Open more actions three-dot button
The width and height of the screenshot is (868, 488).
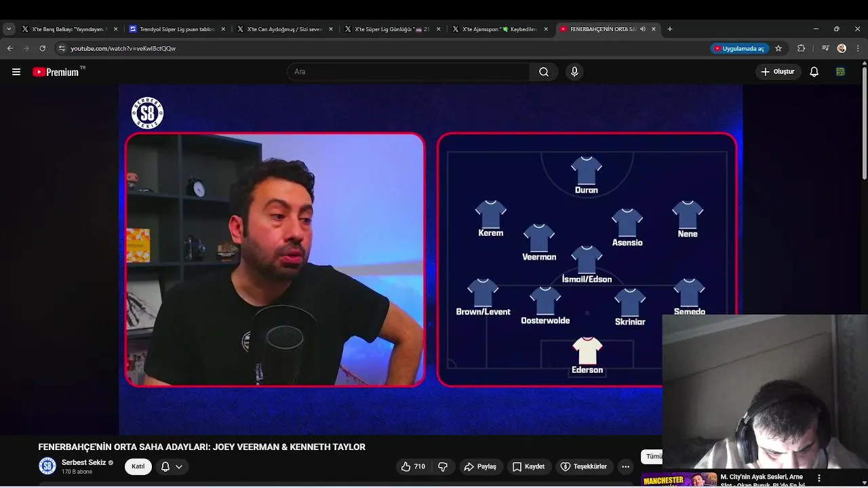pos(625,466)
